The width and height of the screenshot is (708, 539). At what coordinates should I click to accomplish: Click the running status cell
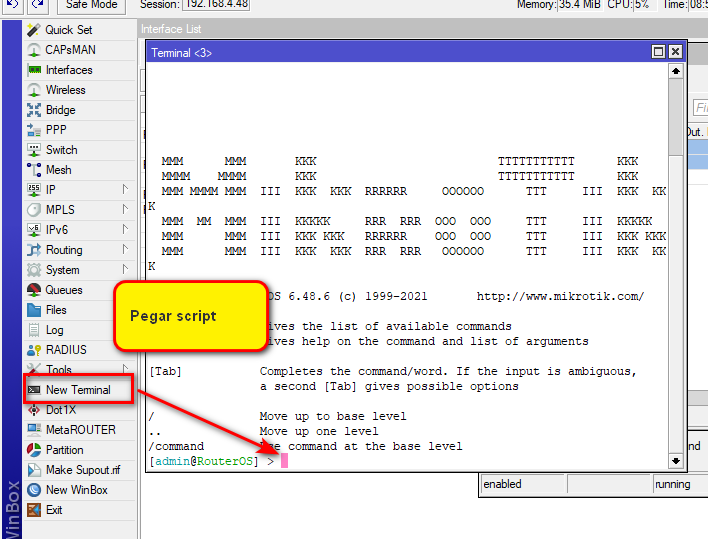680,484
